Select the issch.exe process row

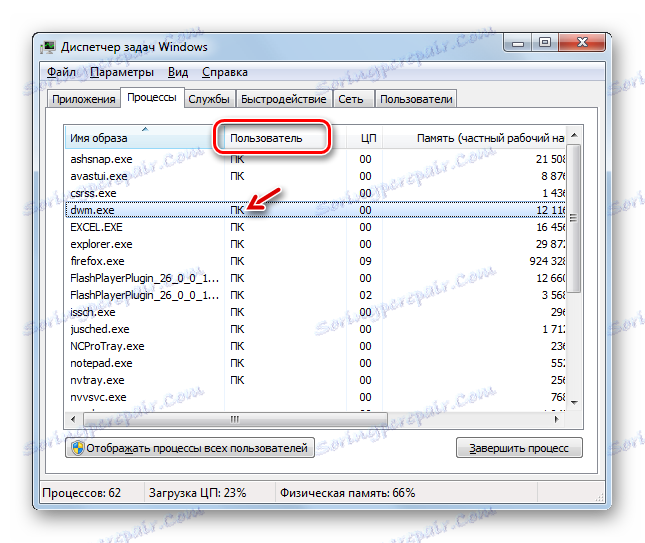[315, 312]
